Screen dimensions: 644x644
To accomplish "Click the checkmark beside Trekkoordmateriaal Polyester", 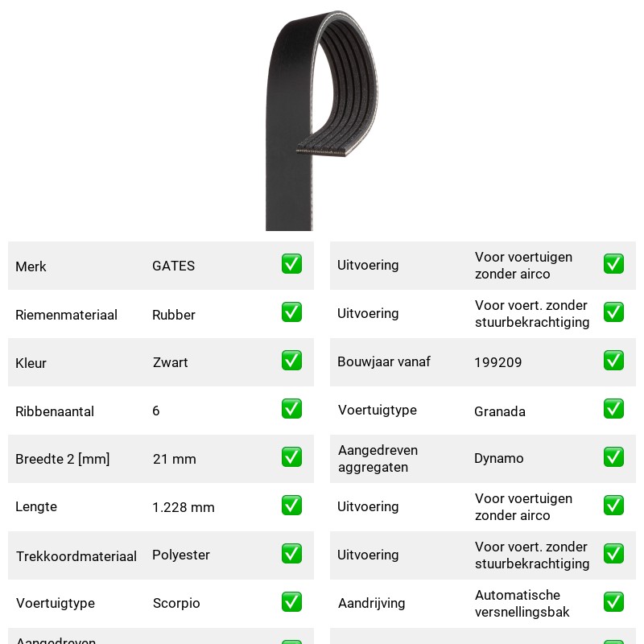I will 291,554.
